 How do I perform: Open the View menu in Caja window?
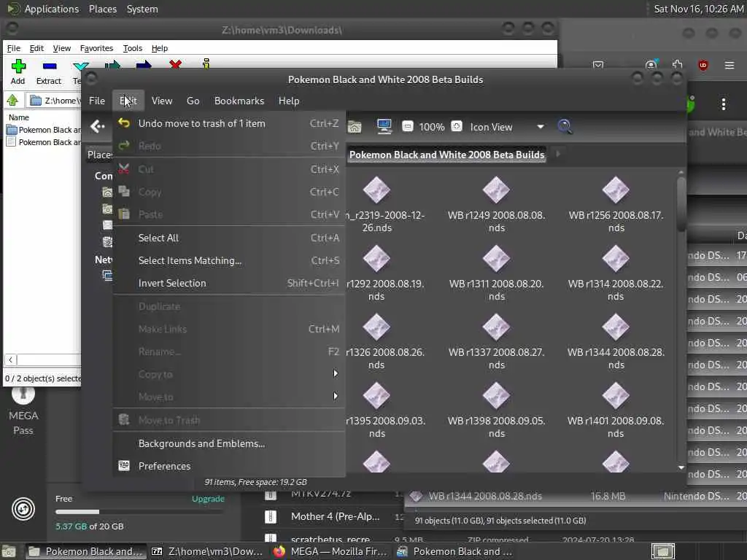(x=161, y=101)
